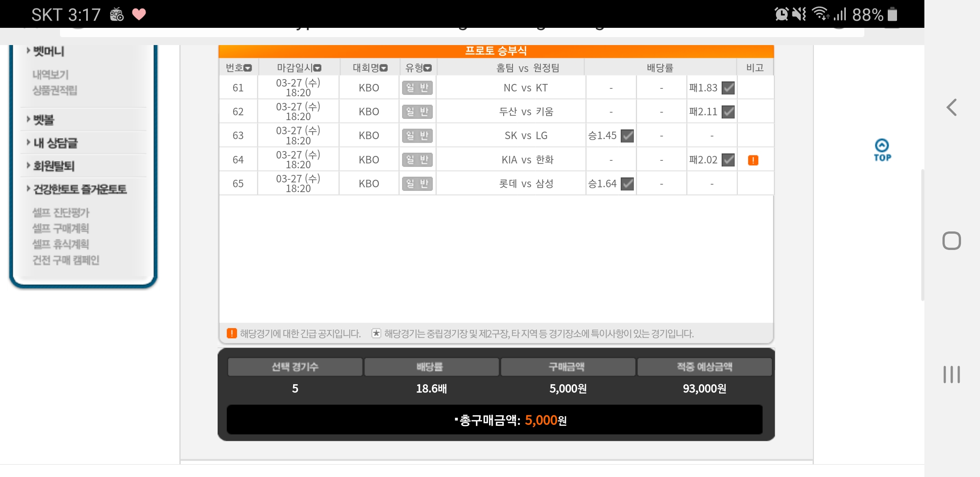Screen dimensions: 980x477
Task: Open the recent apps navigation button
Action: pos(952,375)
